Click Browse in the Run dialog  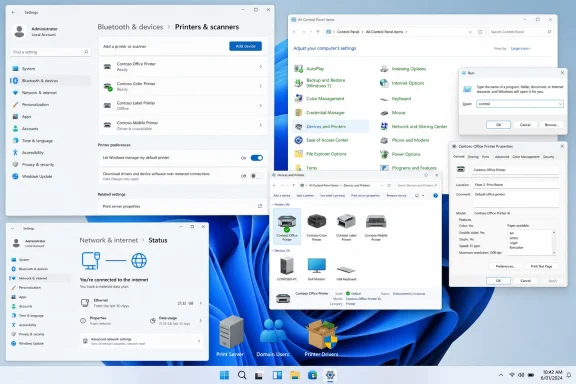tap(551, 125)
